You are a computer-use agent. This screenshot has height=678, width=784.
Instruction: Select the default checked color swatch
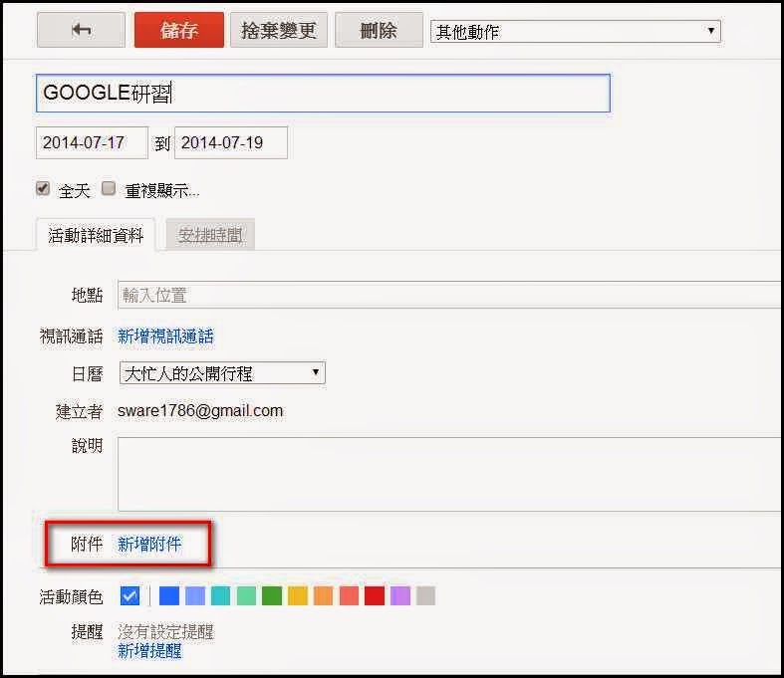pyautogui.click(x=130, y=596)
